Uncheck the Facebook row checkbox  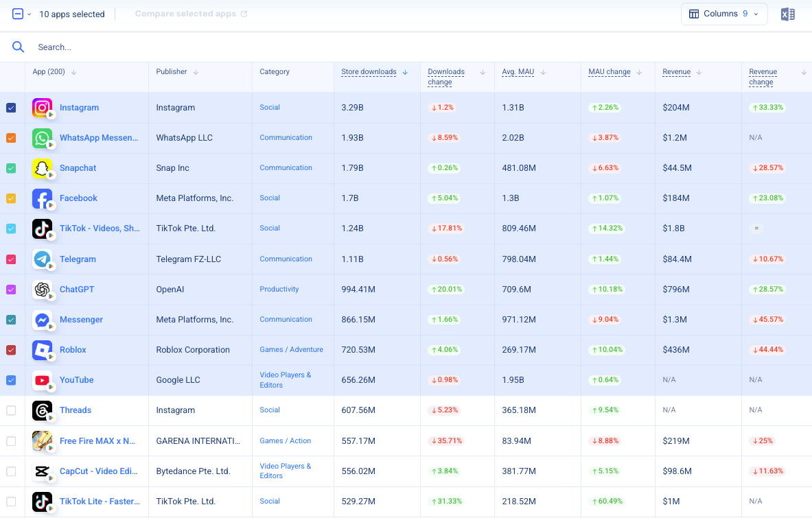(x=11, y=199)
